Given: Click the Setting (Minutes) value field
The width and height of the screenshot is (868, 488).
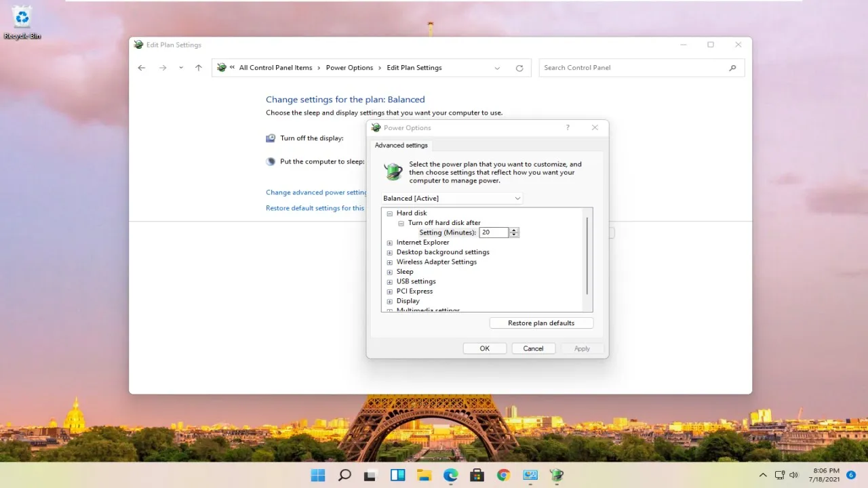Looking at the screenshot, I should click(494, 232).
